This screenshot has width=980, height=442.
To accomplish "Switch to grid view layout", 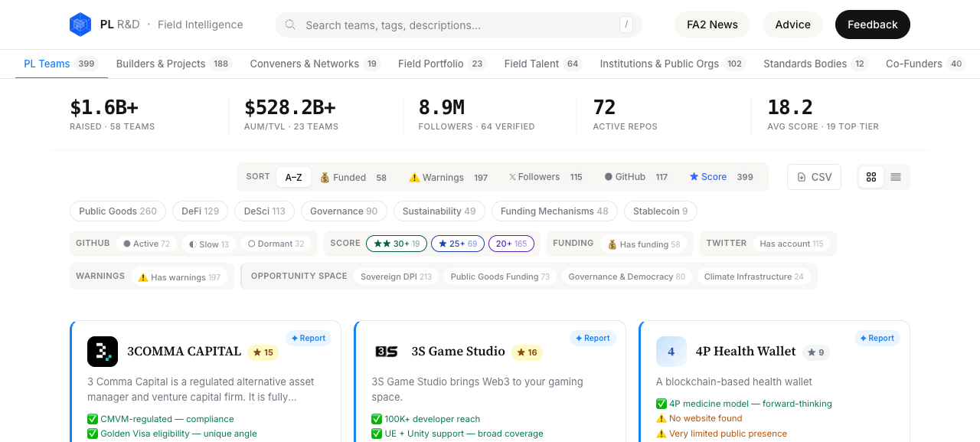I will pyautogui.click(x=871, y=177).
